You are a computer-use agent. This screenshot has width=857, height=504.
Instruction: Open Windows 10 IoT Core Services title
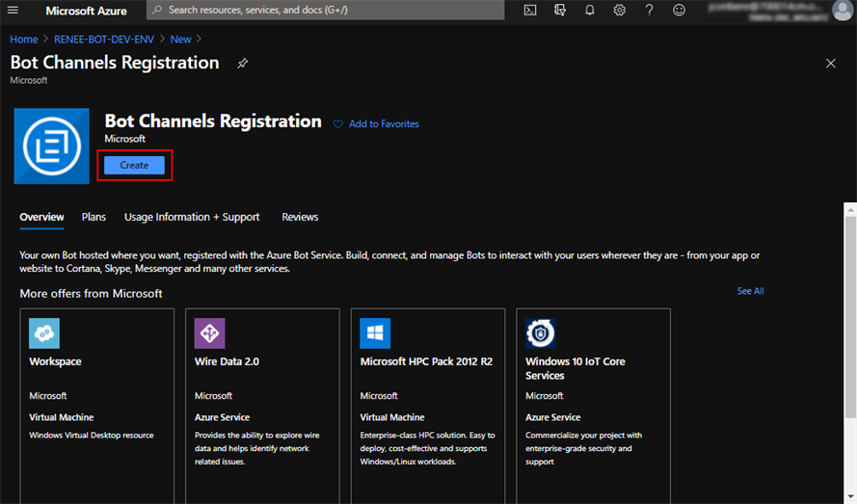576,368
